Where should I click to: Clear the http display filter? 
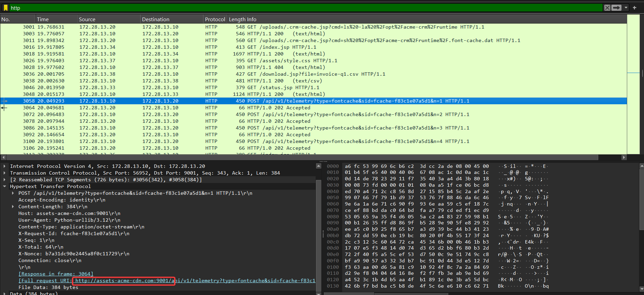[x=607, y=8]
